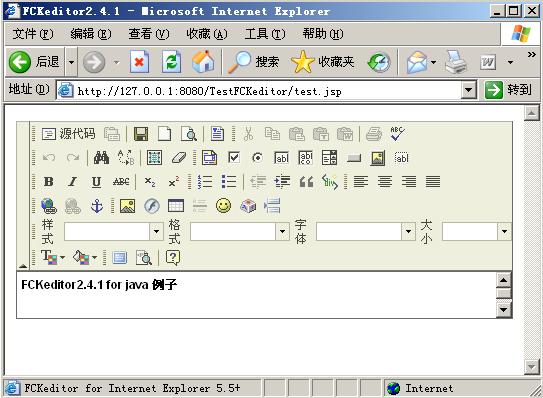Open the Format (格式) dropdown
The image size is (543, 398).
pyautogui.click(x=282, y=231)
